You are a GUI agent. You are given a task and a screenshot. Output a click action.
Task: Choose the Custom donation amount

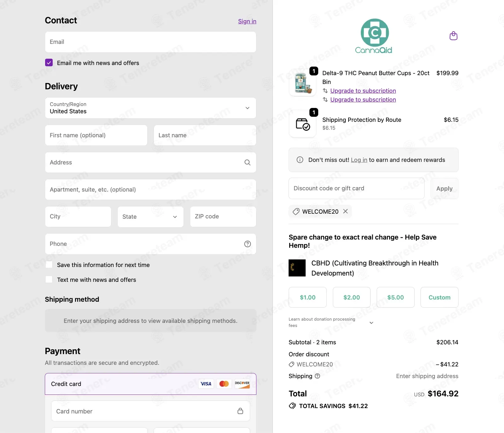pyautogui.click(x=439, y=297)
